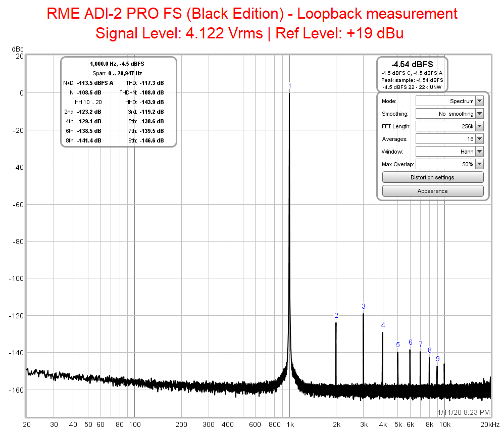Click the large -4.54 dBFS level readout
The height and width of the screenshot is (431, 504).
412,64
